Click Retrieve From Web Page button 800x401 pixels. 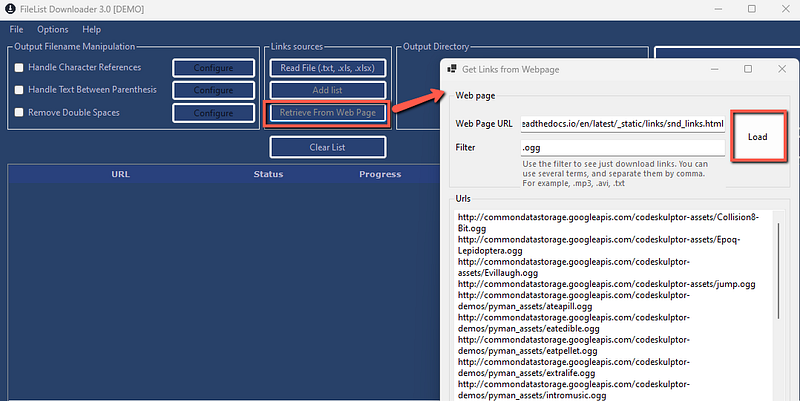[328, 113]
